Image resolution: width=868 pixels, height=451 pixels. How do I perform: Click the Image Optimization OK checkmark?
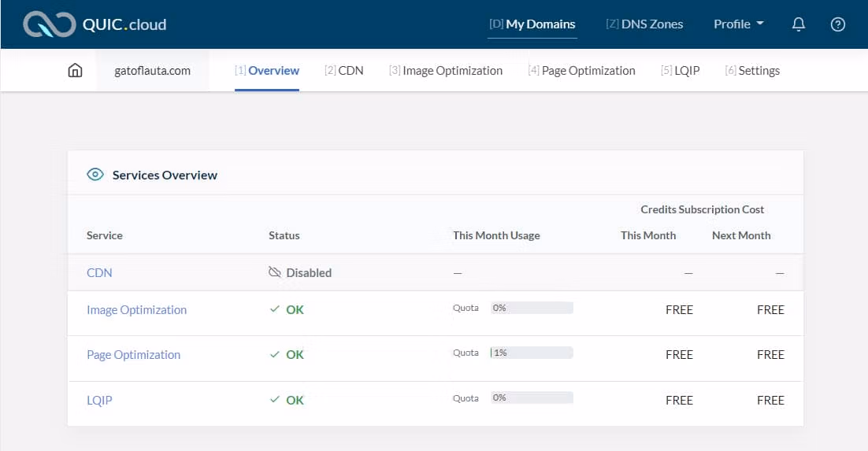275,309
